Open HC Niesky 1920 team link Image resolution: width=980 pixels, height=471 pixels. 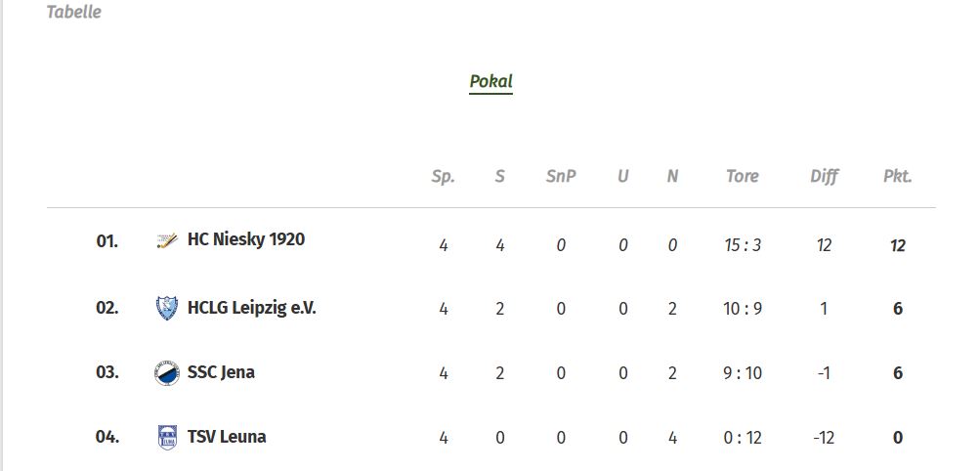[245, 239]
